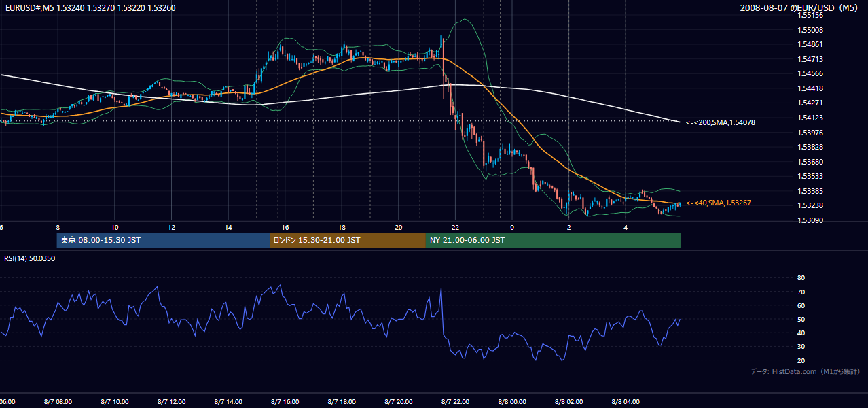
Task: Click price axis label 1.53533
Action: click(x=810, y=176)
